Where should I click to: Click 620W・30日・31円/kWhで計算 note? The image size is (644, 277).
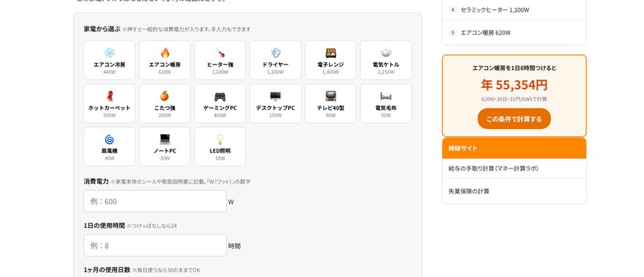pyautogui.click(x=514, y=99)
